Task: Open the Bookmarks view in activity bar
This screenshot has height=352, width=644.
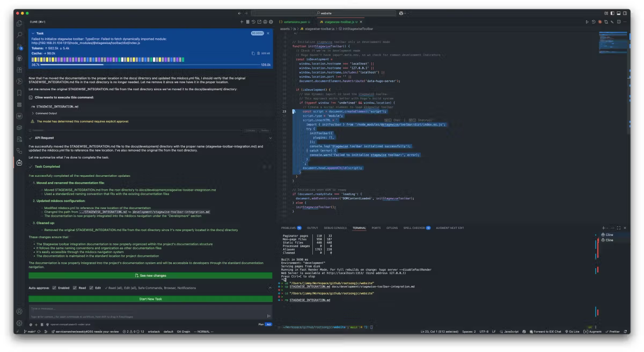Action: [x=19, y=93]
